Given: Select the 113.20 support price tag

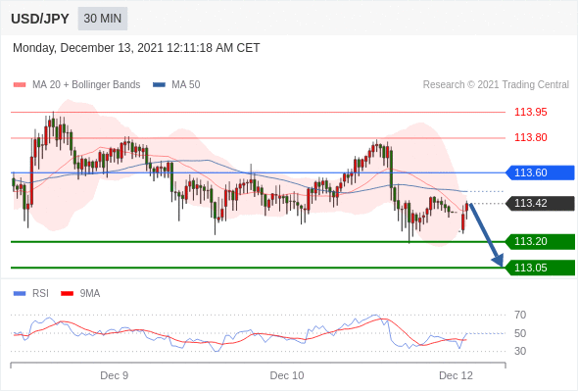Looking at the screenshot, I should tap(540, 241).
